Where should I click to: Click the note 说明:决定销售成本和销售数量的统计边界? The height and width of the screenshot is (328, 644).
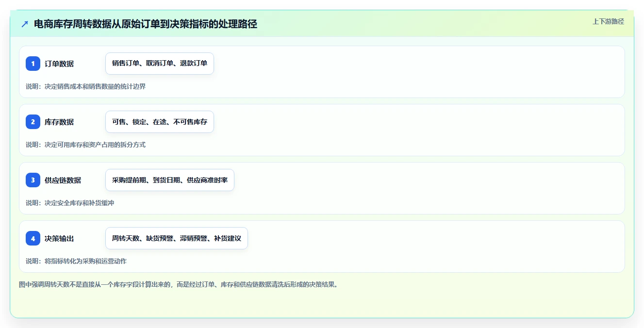[x=86, y=86]
